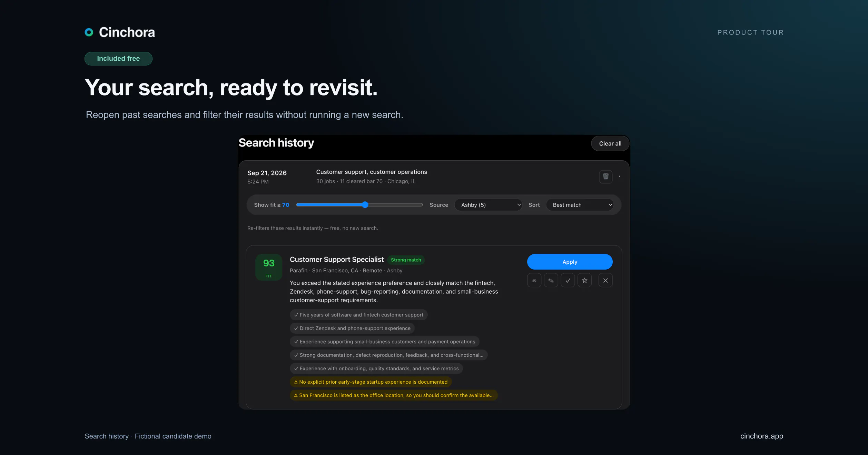
Task: Click '30 jobs · 11 cleared bar 70 · Chicago, IL'
Action: (x=366, y=181)
